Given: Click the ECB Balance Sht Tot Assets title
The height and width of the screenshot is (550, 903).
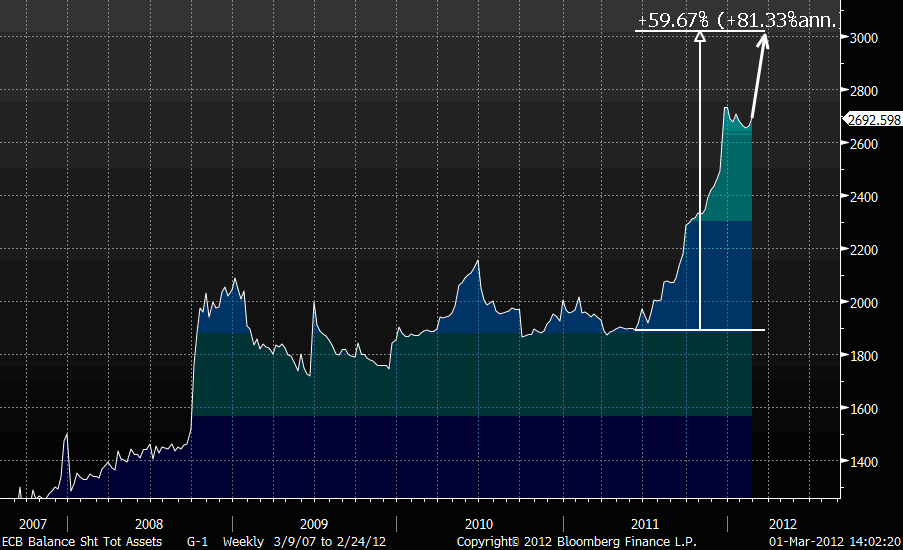Looking at the screenshot, I should click(x=82, y=541).
